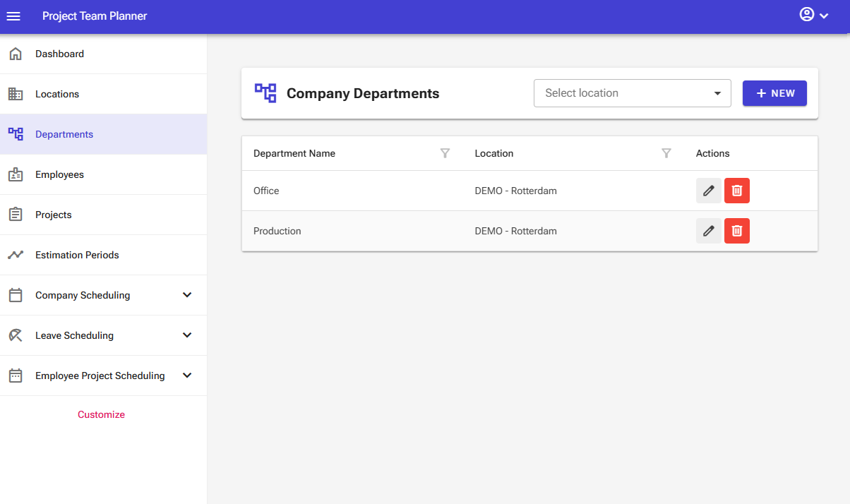Expand the Company Scheduling submenu chevron

(187, 295)
